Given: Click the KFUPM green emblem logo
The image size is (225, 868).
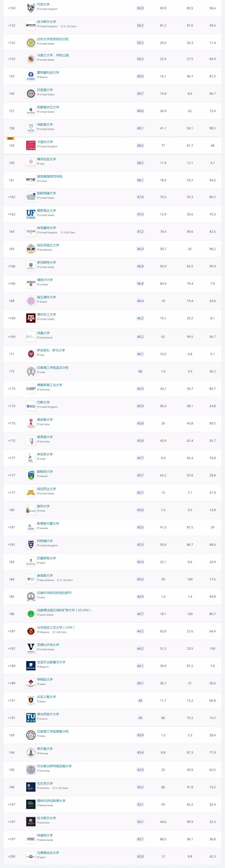Looking at the screenshot, I should click(x=31, y=614).
